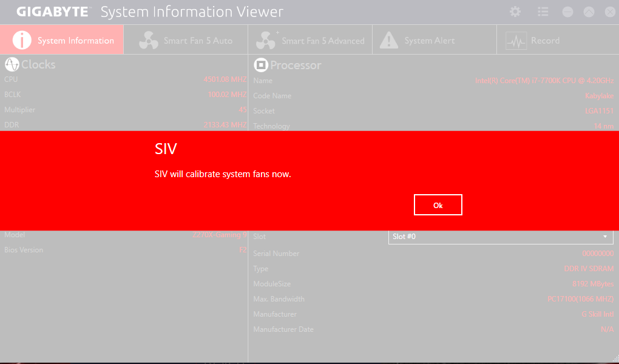Select the CPU clock value 4501.08 MHZ
619x364 pixels.
pyautogui.click(x=225, y=79)
